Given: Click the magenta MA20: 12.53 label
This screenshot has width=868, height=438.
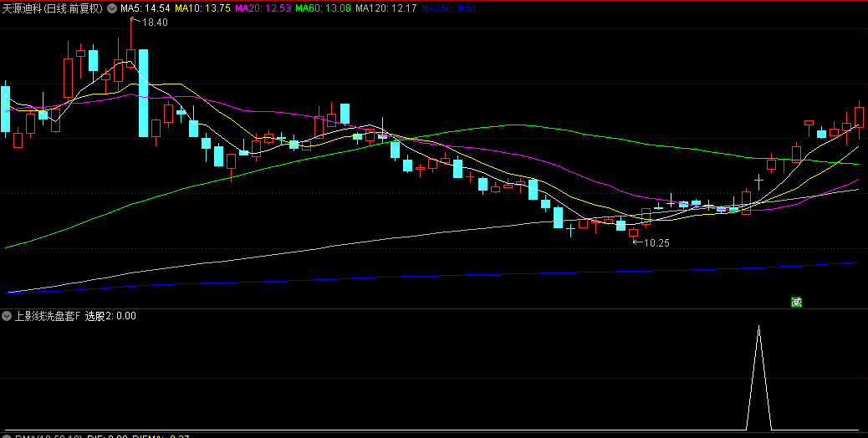Looking at the screenshot, I should 263,8.
